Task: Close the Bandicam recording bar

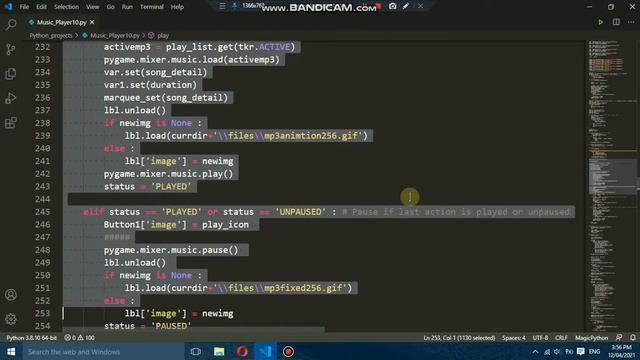Action: [x=420, y=6]
